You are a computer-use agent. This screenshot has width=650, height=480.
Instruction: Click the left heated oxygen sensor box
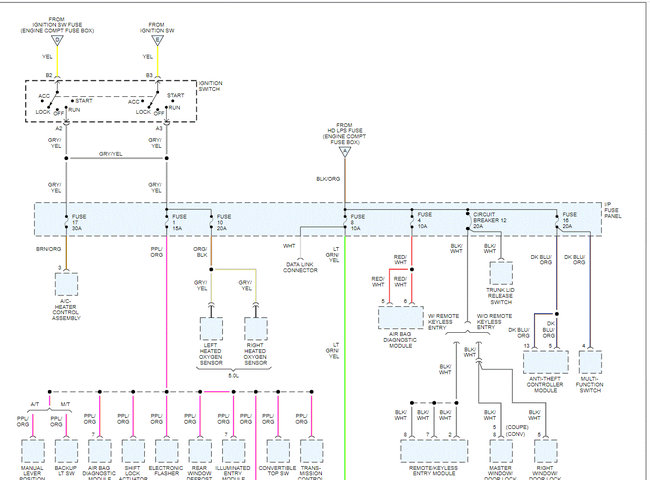click(211, 329)
